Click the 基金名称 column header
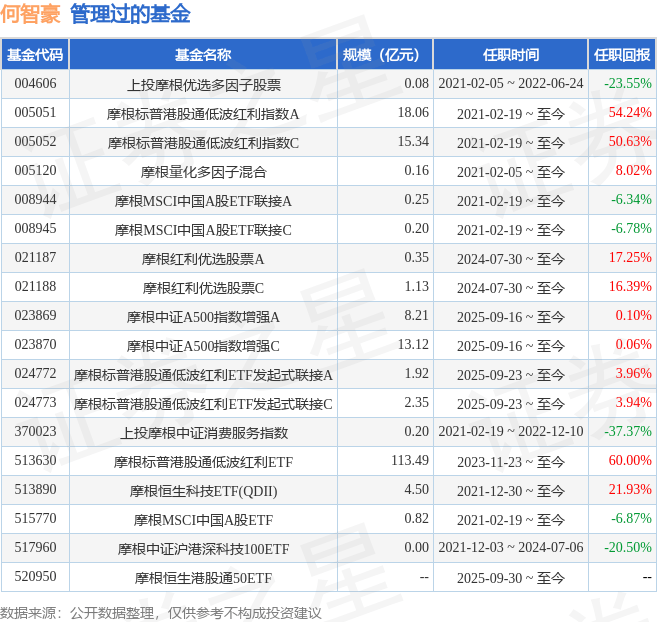Image resolution: width=657 pixels, height=622 pixels. [x=203, y=55]
